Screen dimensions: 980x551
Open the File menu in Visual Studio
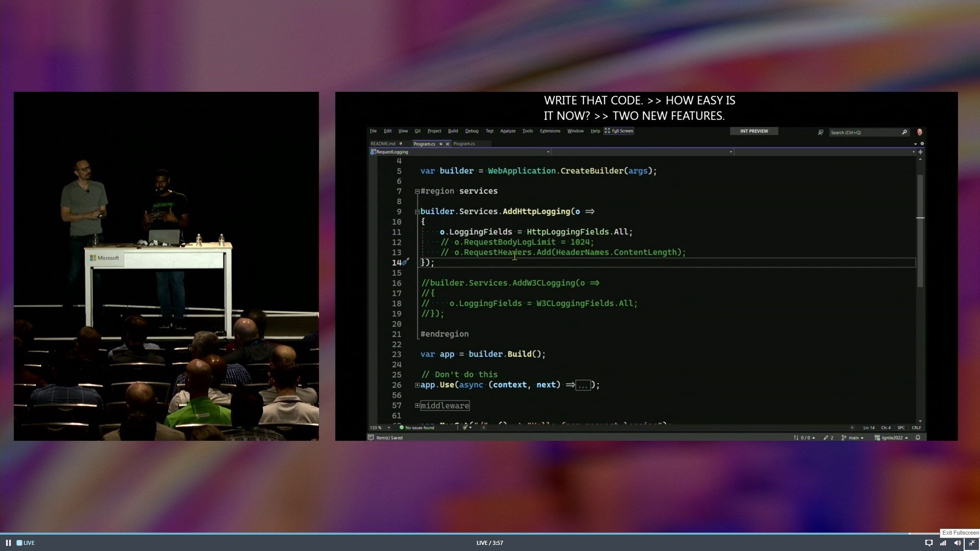373,131
